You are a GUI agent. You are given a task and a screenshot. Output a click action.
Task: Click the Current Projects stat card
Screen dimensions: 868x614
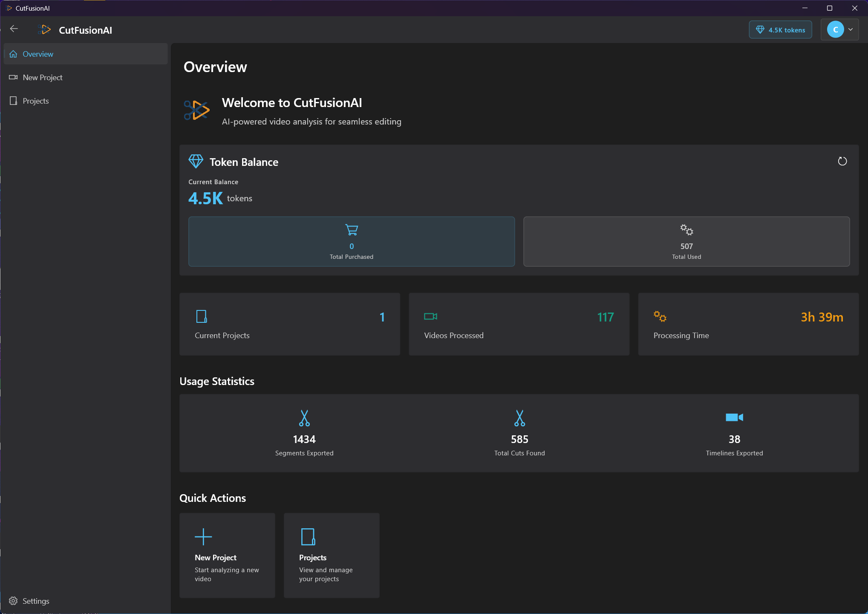tap(289, 324)
